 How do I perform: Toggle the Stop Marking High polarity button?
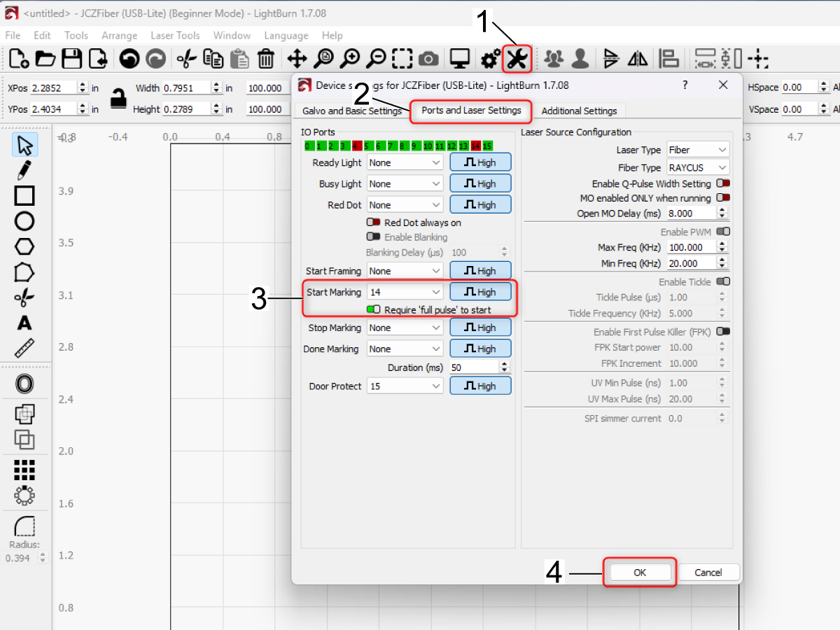[x=480, y=328]
